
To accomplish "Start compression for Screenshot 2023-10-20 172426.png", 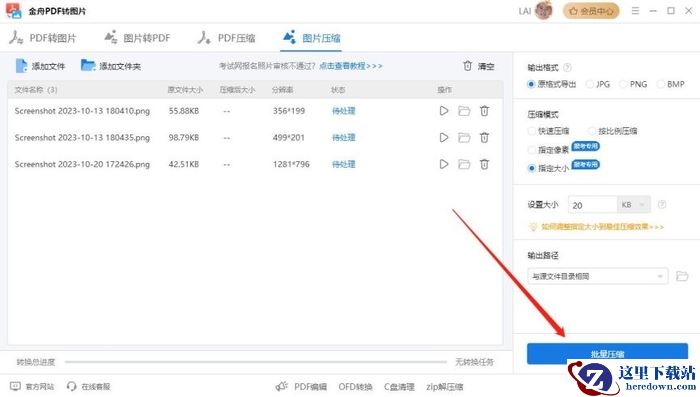I will (x=443, y=164).
